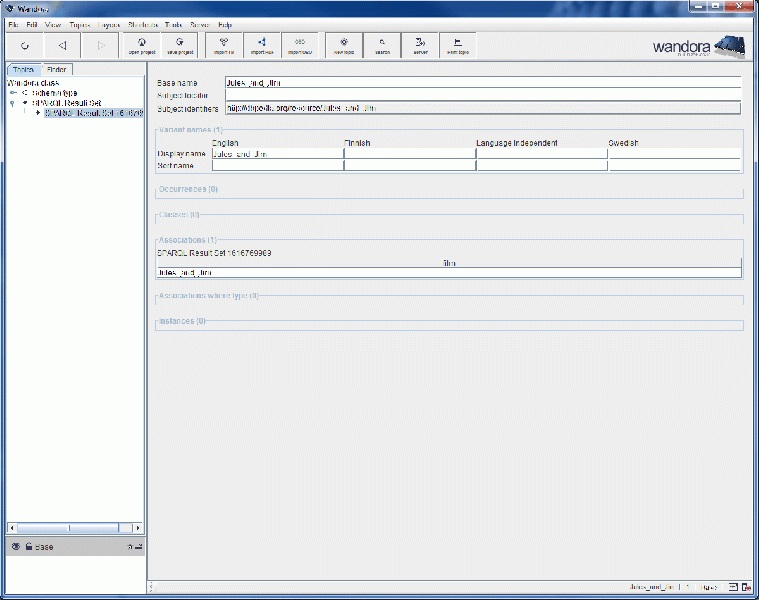Switch to the Finder tab
This screenshot has height=600, width=759.
pos(57,69)
